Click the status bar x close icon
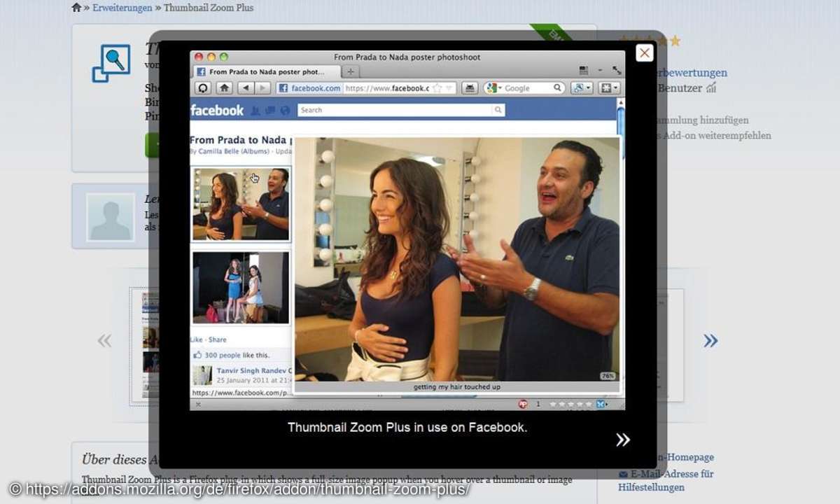Screen dimensions: 840x504 (197, 404)
